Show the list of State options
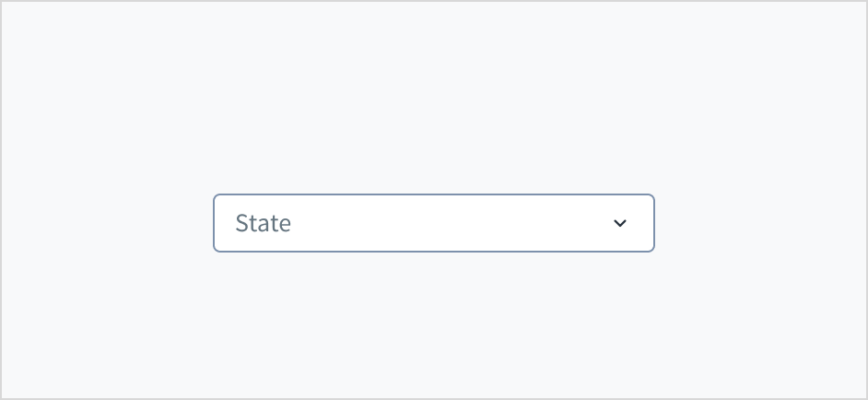This screenshot has height=400, width=868. tap(433, 223)
